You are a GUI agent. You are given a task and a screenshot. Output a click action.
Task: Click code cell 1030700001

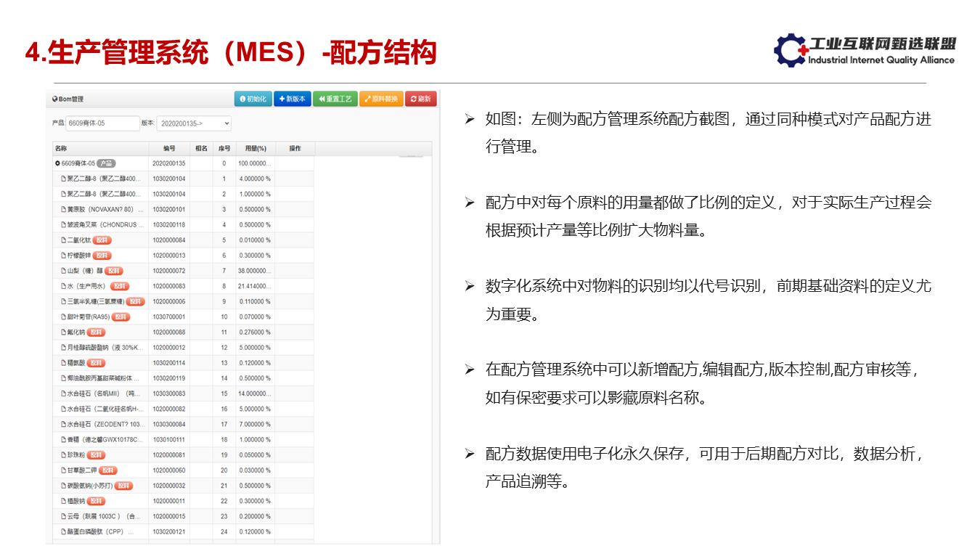[169, 317]
